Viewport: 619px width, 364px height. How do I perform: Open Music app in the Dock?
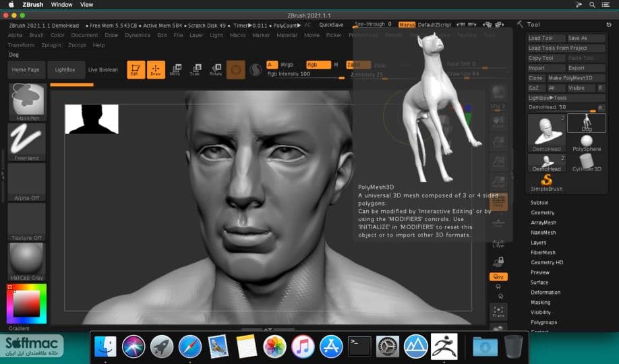[x=303, y=346]
